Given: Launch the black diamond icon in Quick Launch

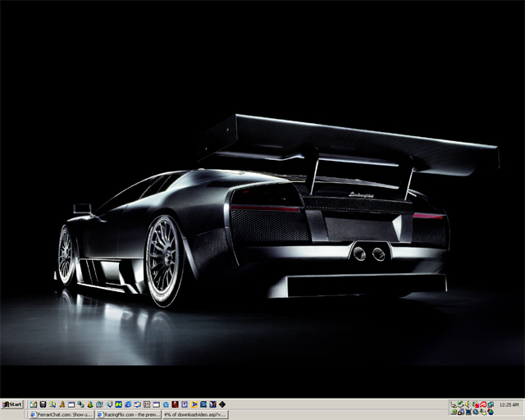Looking at the screenshot, I should (222, 404).
